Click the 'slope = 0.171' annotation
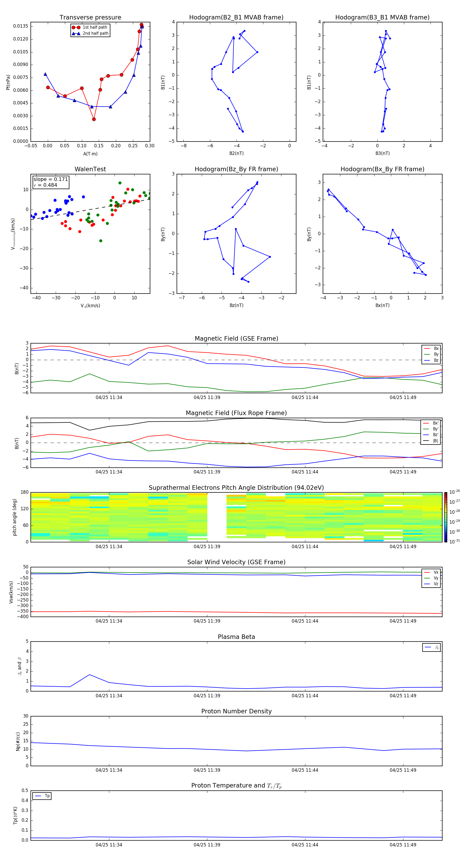This screenshot has width=473, height=868. (x=50, y=179)
